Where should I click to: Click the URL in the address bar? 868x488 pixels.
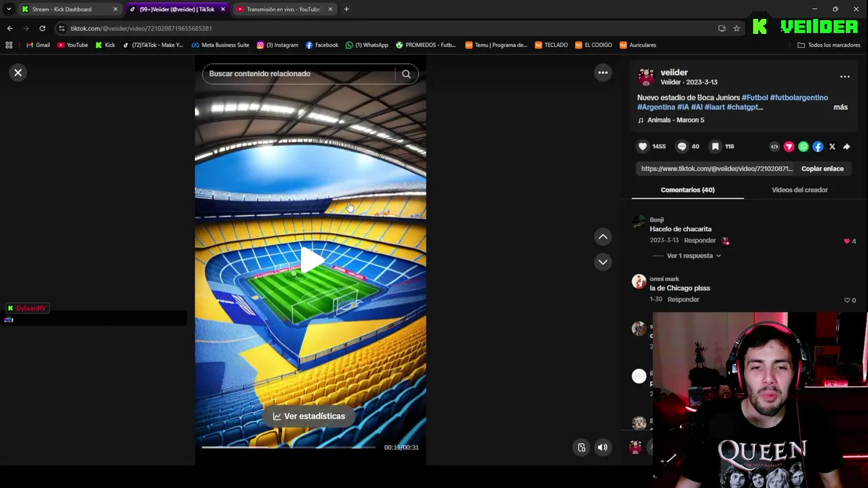pyautogui.click(x=142, y=28)
